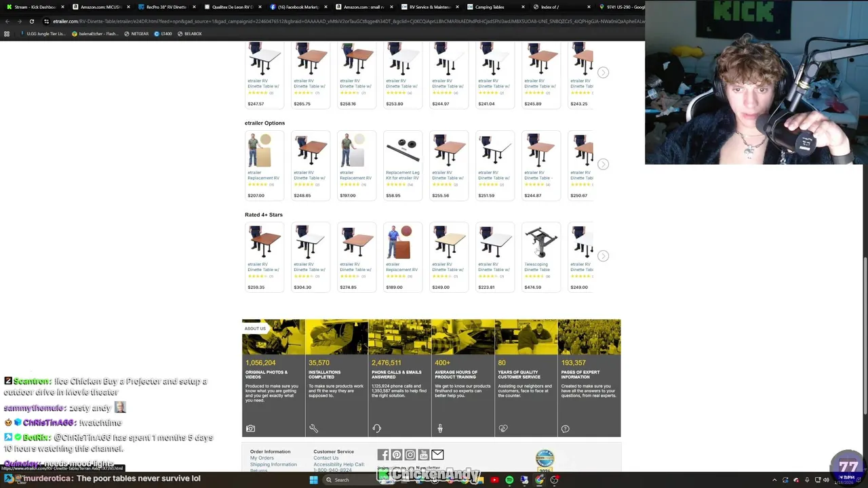Image resolution: width=868 pixels, height=488 pixels.
Task: Switch to Qualitex De Leon RV tab
Action: [231, 7]
